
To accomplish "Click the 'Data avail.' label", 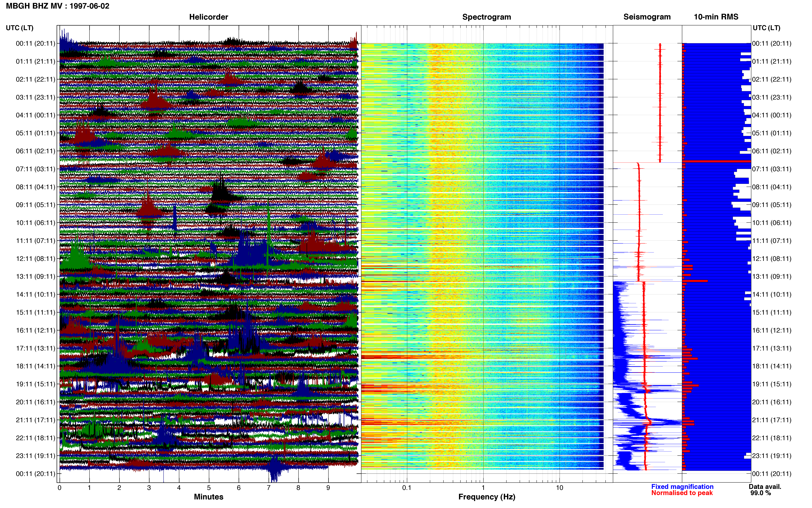I will point(765,486).
